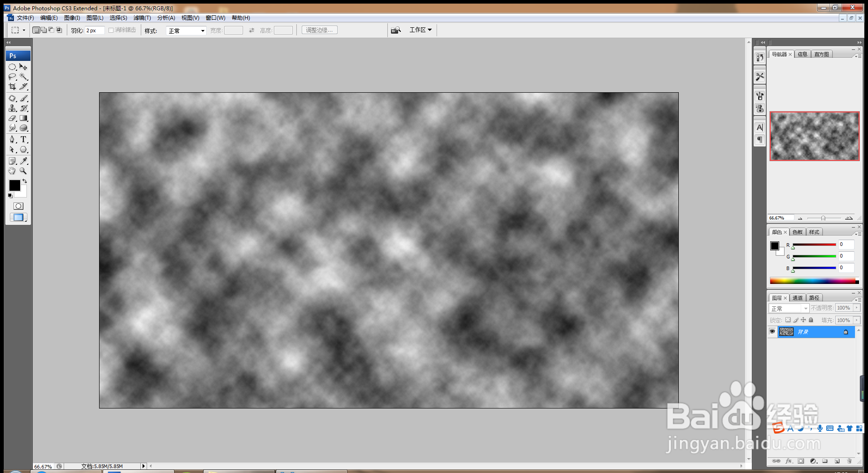The height and width of the screenshot is (473, 868).
Task: Choose Intersect with Selection mode
Action: (59, 30)
